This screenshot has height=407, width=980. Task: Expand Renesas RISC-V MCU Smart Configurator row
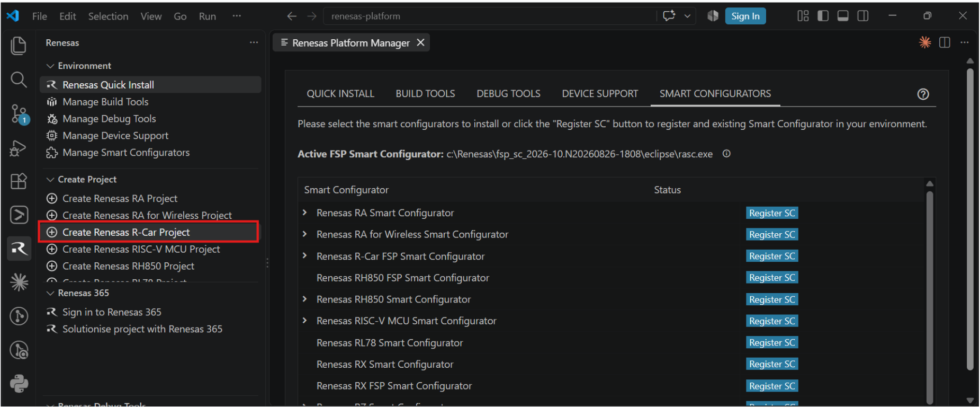click(x=305, y=321)
